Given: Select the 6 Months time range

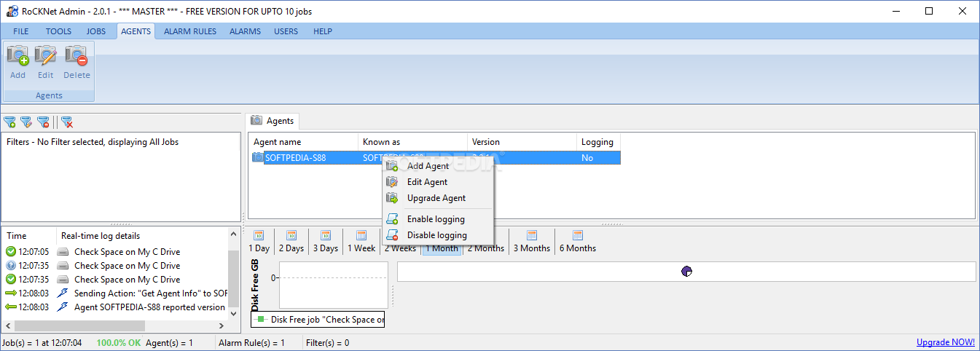Looking at the screenshot, I should (x=578, y=242).
